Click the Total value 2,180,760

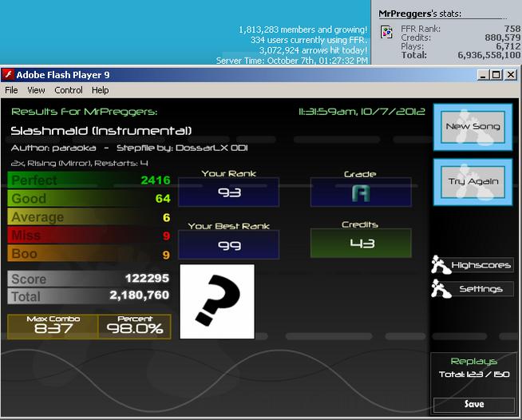pos(139,295)
